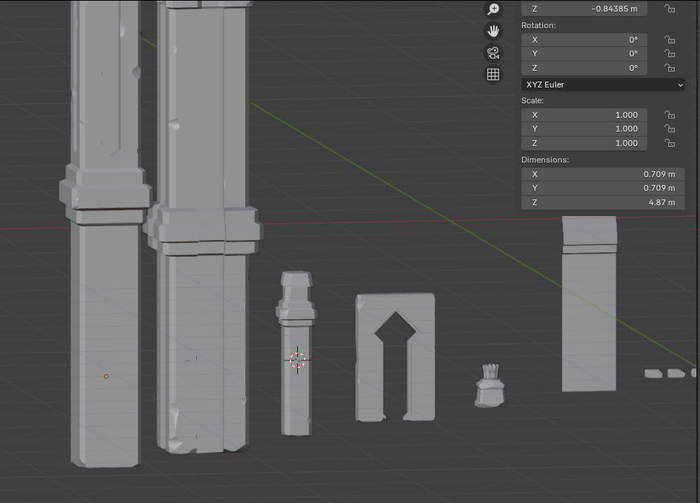This screenshot has height=503, width=700.
Task: Click the Location Z value field
Action: pos(584,9)
